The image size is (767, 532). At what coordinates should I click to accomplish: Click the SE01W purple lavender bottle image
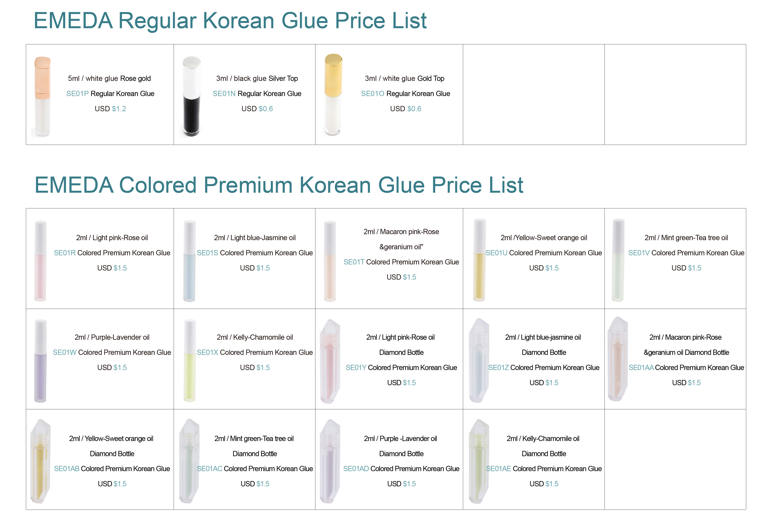(x=40, y=361)
